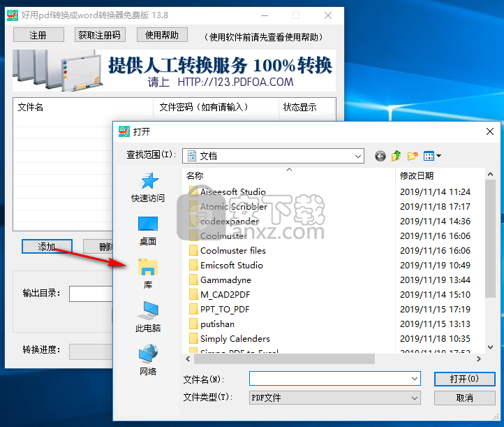
Task: Click the 输出目录 output path field
Action: click(91, 294)
